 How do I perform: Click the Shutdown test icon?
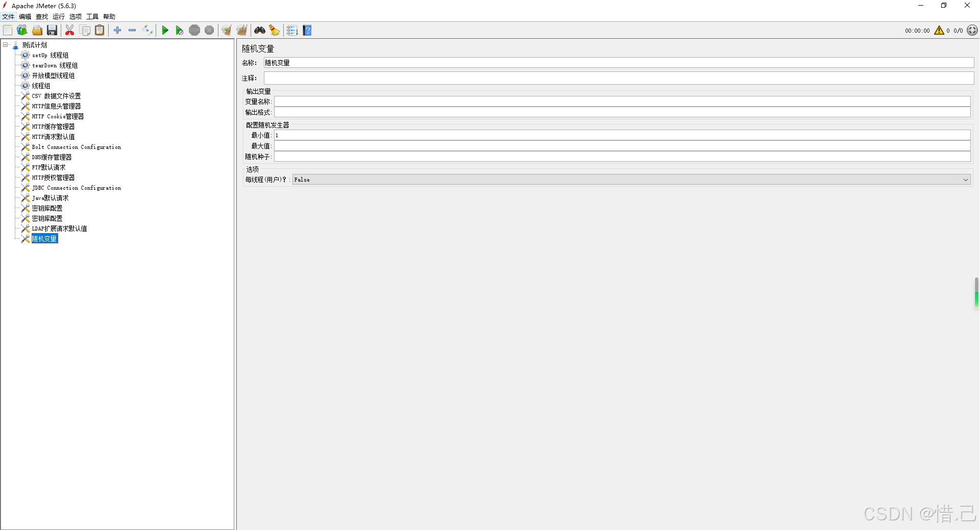[209, 31]
